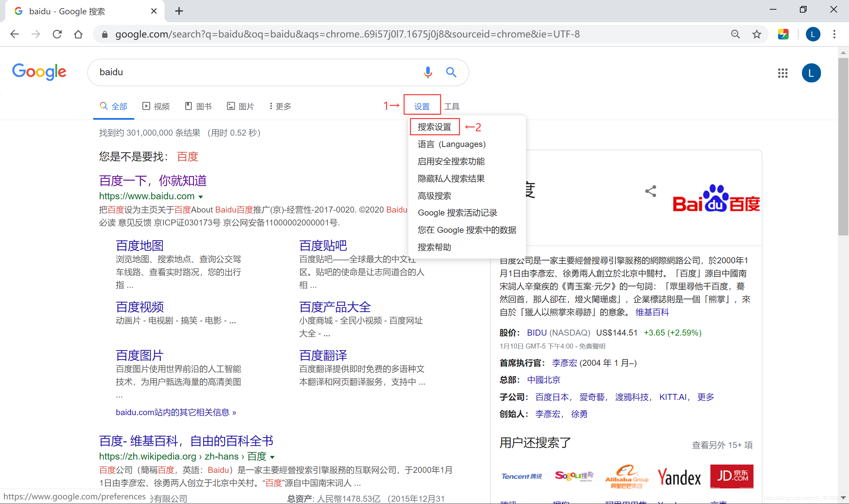Screen dimensions: 849x504
Task: Switch to 视频 results tab
Action: tap(156, 106)
